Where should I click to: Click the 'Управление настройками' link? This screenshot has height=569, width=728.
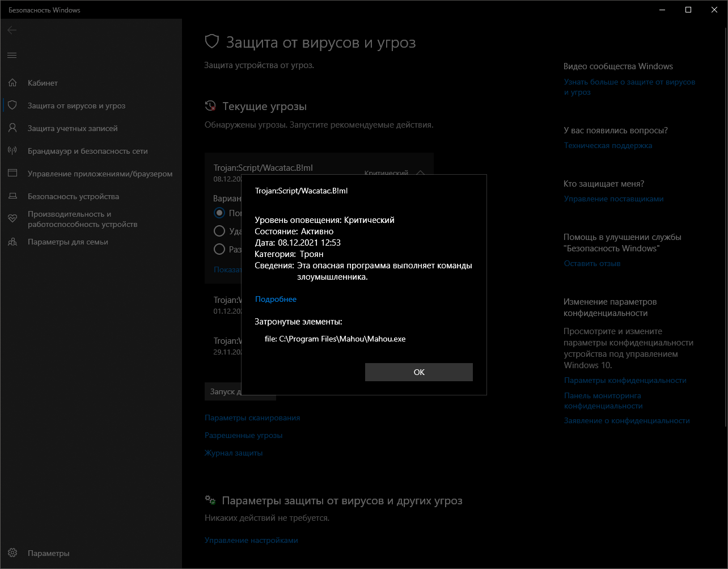251,540
